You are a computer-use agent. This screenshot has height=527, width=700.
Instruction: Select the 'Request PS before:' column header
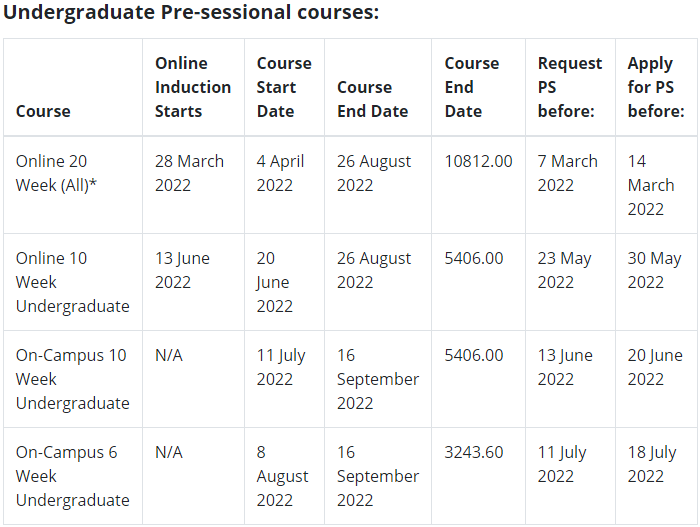[570, 87]
